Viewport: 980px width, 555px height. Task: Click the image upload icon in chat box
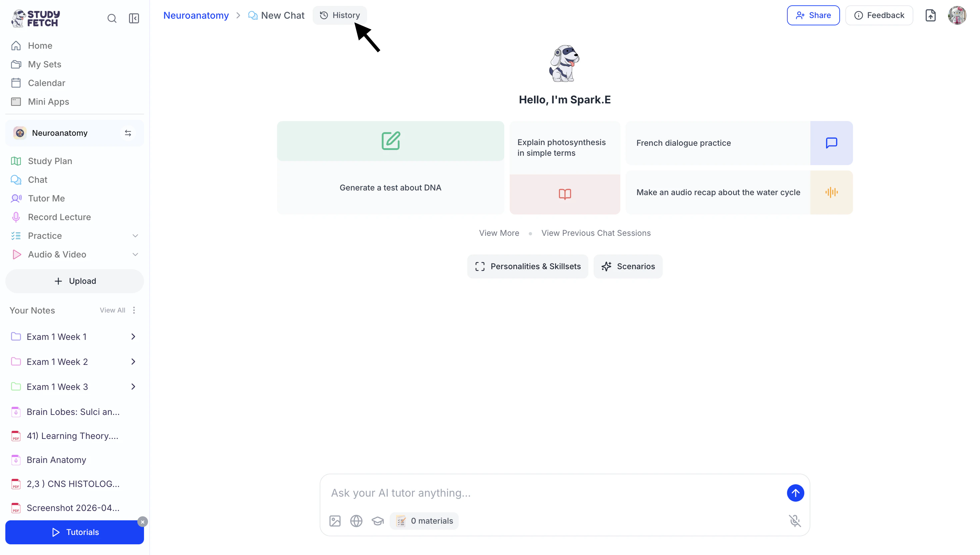click(335, 521)
